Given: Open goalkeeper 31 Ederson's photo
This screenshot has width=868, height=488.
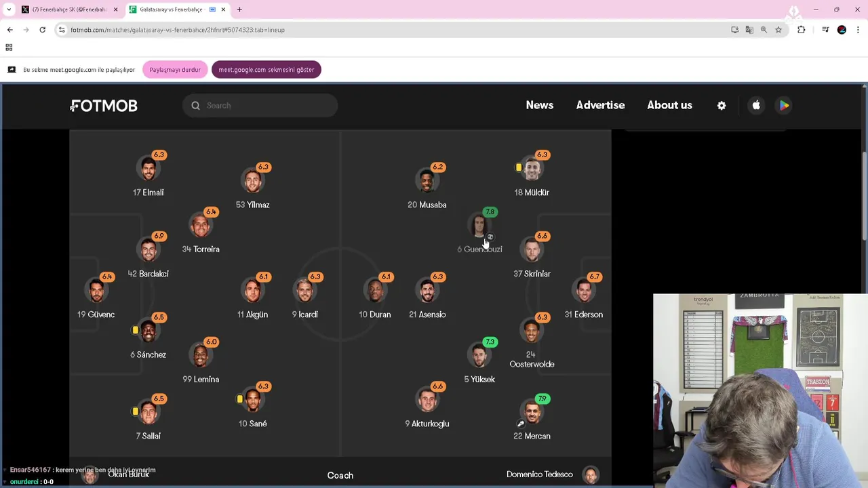Looking at the screenshot, I should tap(584, 291).
